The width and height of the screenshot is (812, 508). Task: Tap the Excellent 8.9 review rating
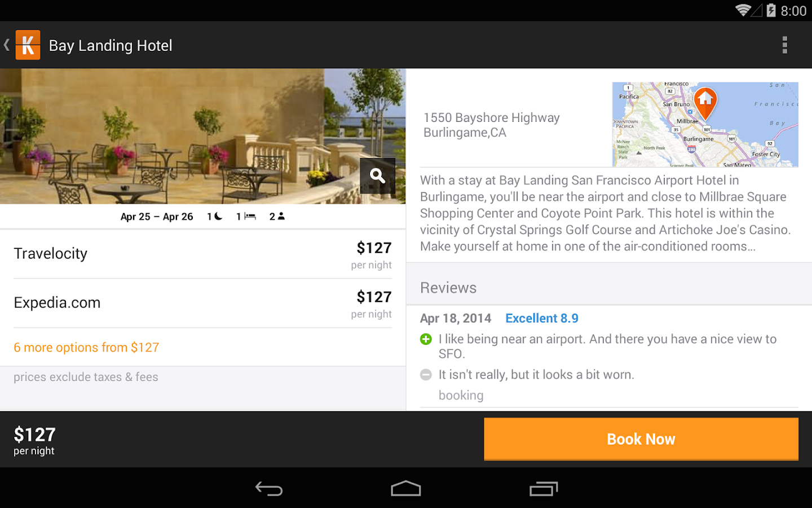[541, 318]
